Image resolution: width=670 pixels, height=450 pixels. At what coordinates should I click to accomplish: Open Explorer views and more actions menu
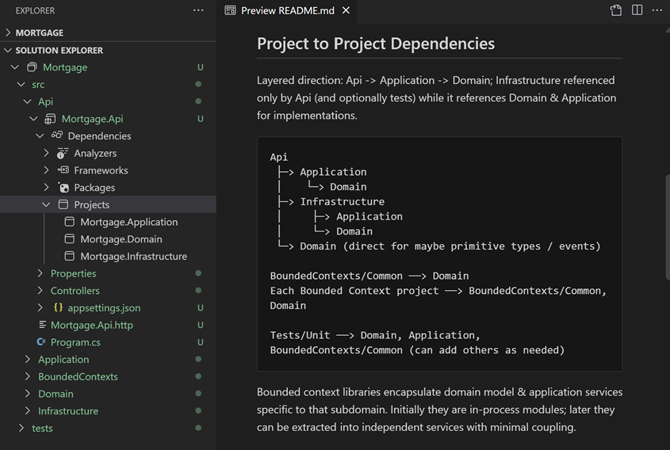point(198,10)
